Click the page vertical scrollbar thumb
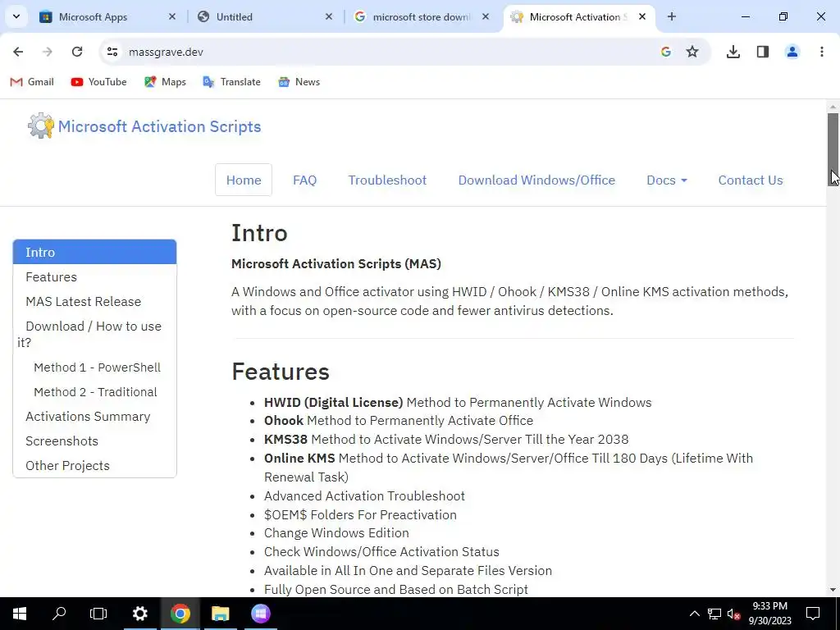840x630 pixels. point(833,149)
